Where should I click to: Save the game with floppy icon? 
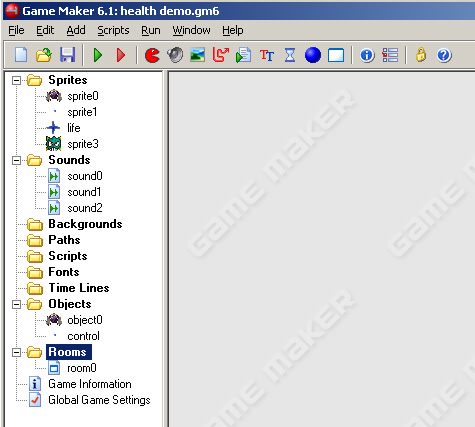point(67,55)
